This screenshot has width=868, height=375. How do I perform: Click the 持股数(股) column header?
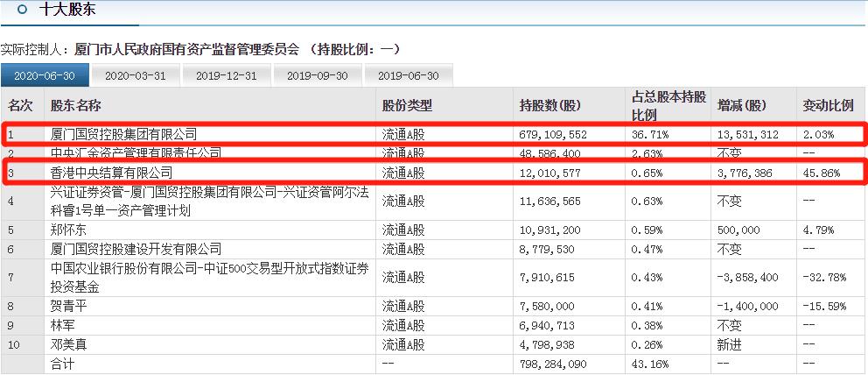[550, 106]
